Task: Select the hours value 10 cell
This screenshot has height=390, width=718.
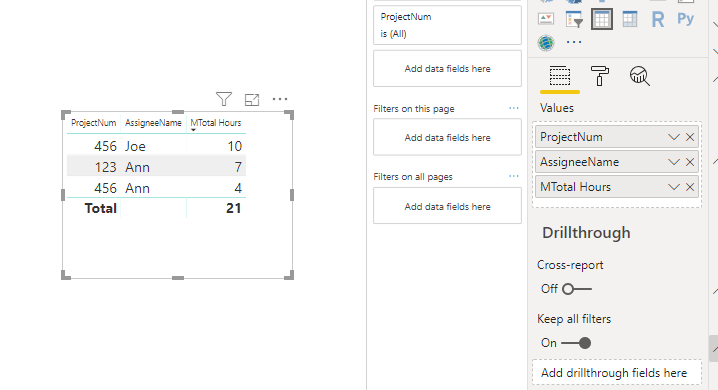Action: (x=234, y=146)
